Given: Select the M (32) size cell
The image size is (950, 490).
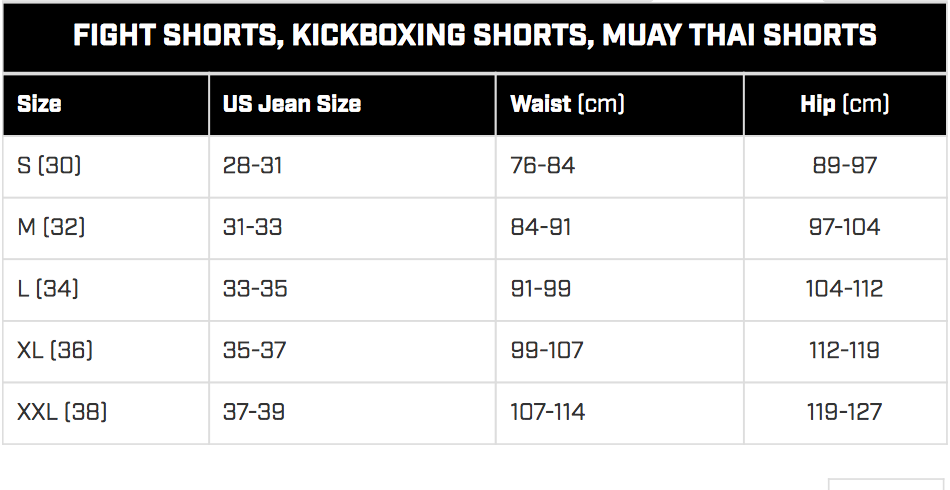Looking at the screenshot, I should [106, 228].
